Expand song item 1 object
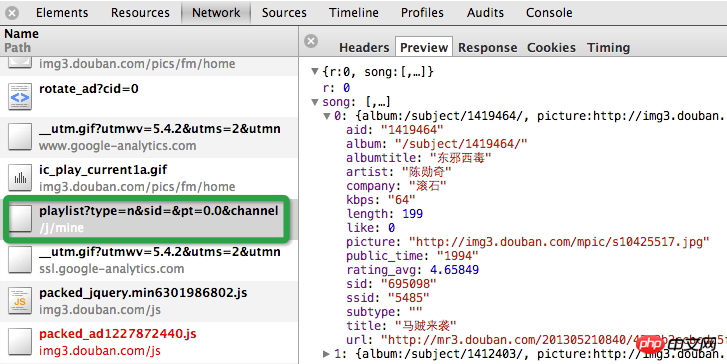The image size is (727, 364). point(326,354)
